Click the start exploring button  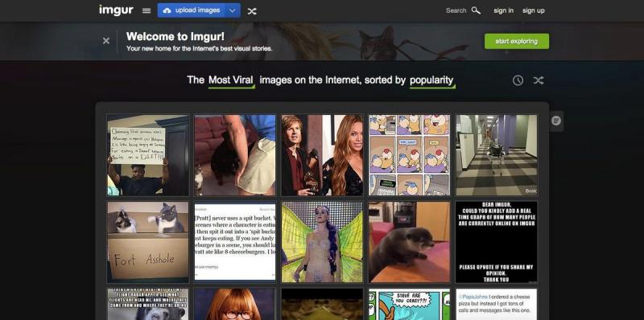(516, 41)
